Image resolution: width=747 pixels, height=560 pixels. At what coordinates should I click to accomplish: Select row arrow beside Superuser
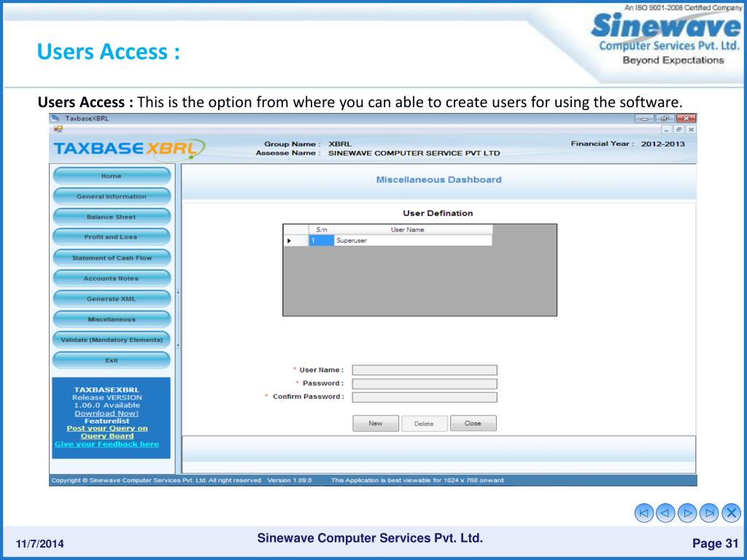[x=289, y=241]
